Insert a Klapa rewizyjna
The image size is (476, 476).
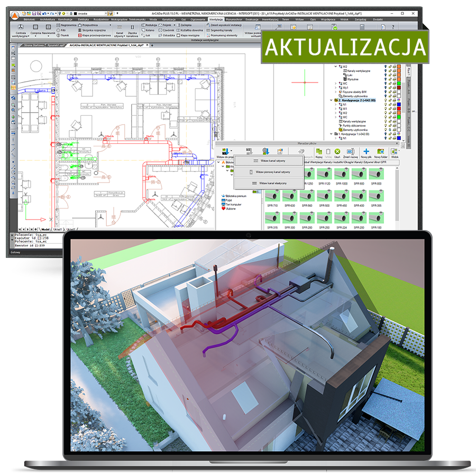[x=188, y=35]
